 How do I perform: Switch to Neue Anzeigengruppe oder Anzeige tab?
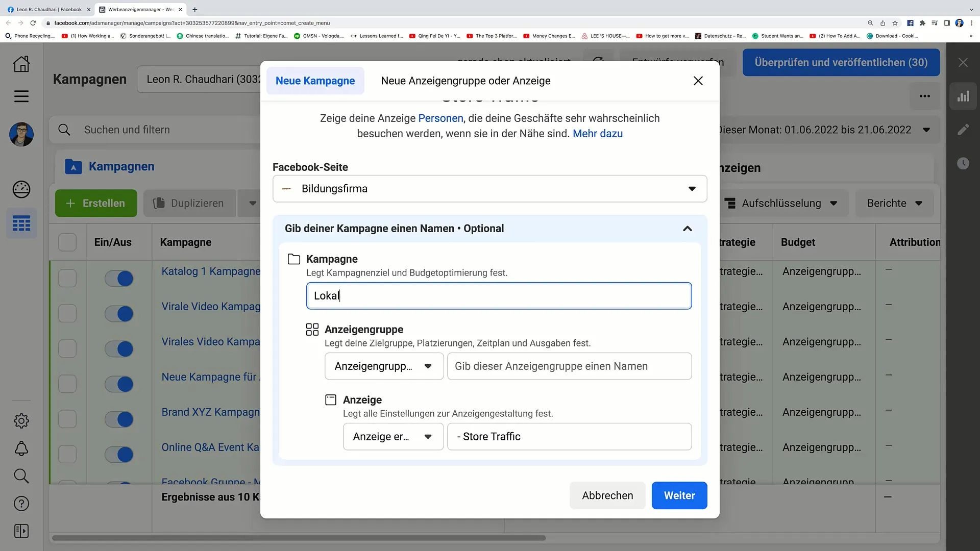pos(465,81)
